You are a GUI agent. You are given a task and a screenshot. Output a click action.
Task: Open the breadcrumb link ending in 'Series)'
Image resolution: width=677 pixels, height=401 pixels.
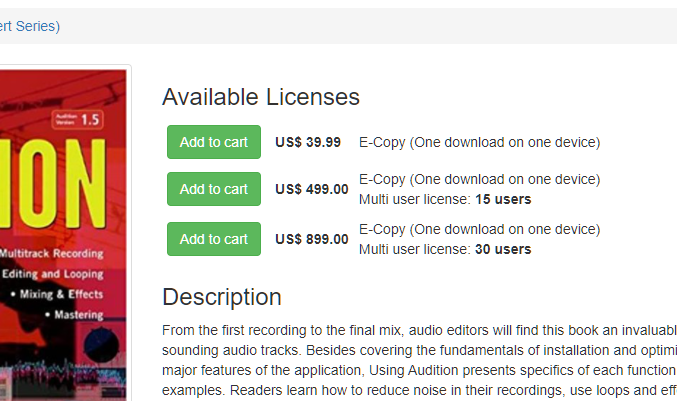[30, 26]
